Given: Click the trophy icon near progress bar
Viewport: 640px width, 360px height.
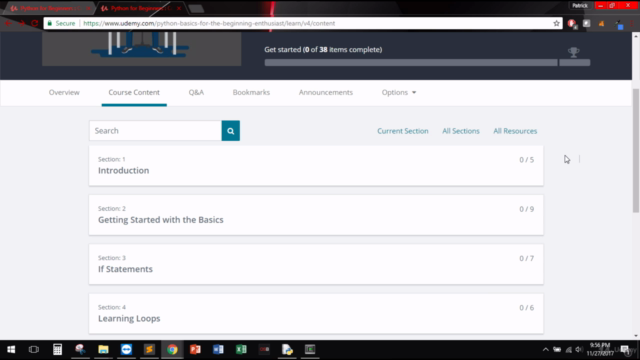Looking at the screenshot, I should tap(573, 52).
